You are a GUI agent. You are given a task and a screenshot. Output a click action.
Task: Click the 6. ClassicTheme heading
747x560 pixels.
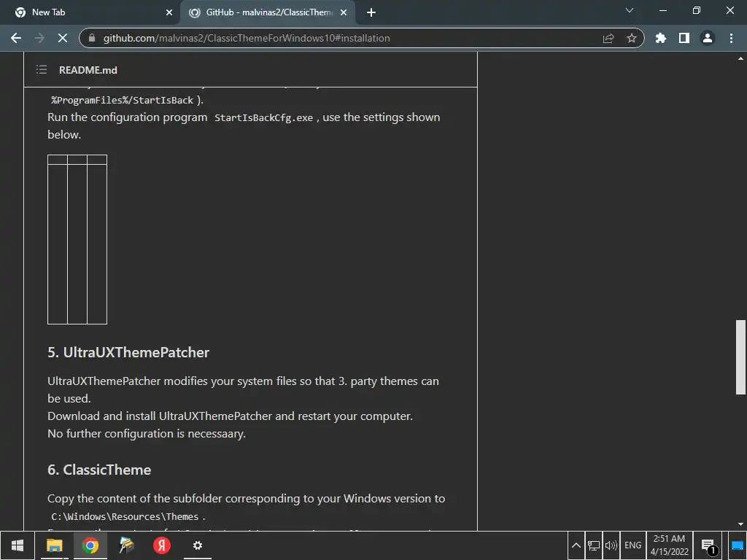click(x=99, y=470)
